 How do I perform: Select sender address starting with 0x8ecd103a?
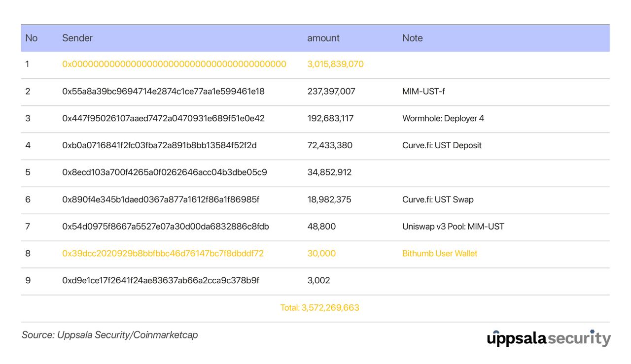[164, 172]
